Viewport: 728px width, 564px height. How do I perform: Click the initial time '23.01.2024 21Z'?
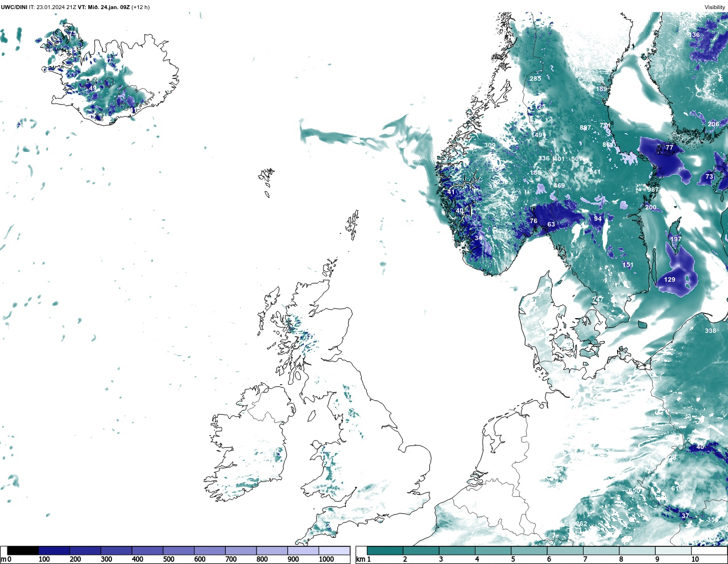tap(56, 7)
